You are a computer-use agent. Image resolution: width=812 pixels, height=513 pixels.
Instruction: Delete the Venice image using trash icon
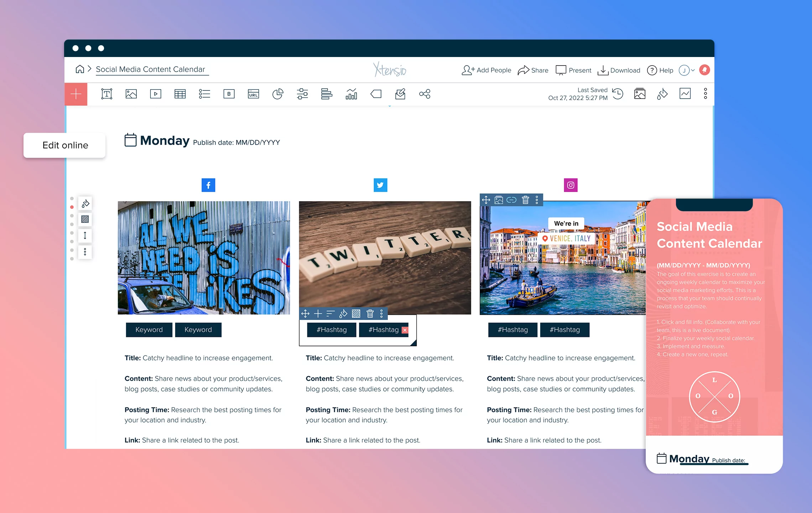click(x=525, y=200)
